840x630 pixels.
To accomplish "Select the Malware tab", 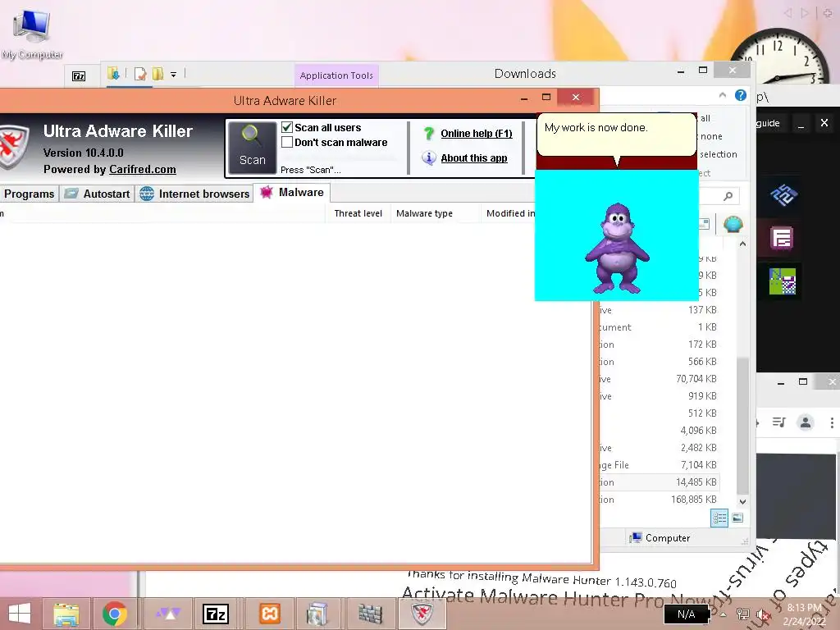I will [292, 192].
